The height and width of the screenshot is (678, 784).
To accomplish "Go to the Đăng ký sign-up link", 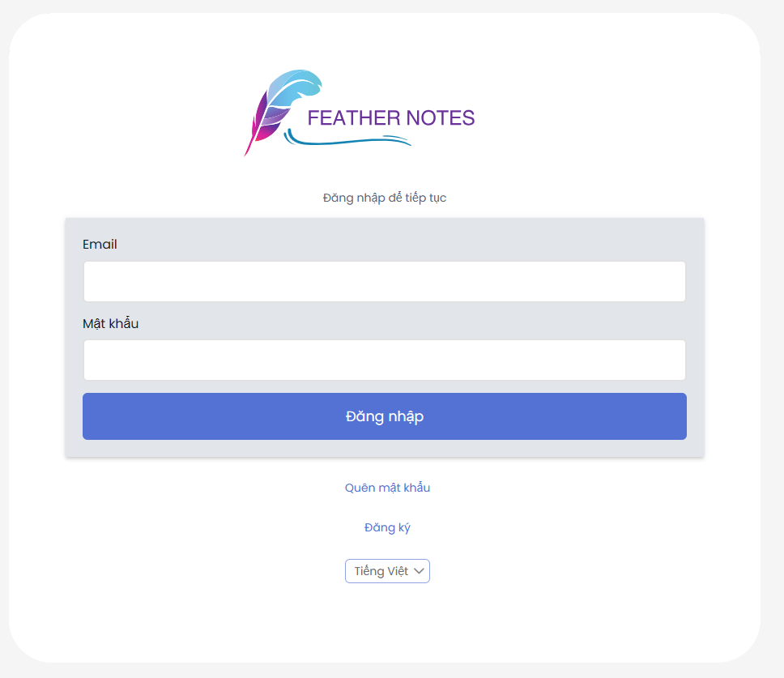I will click(x=387, y=527).
